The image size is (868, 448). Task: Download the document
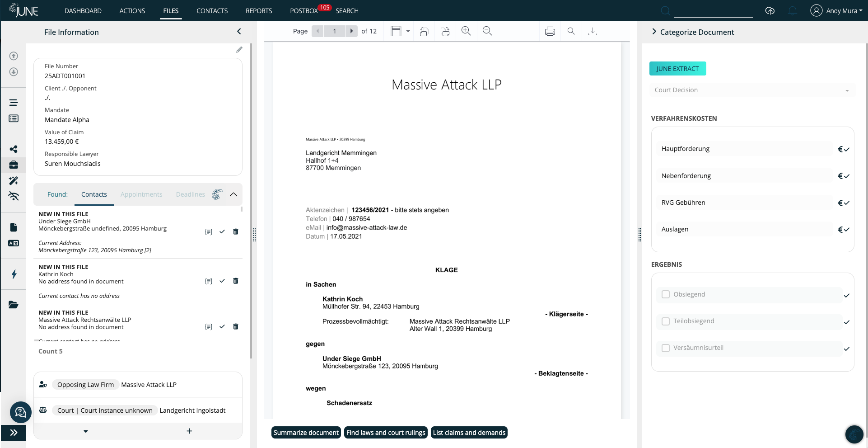[x=593, y=31]
